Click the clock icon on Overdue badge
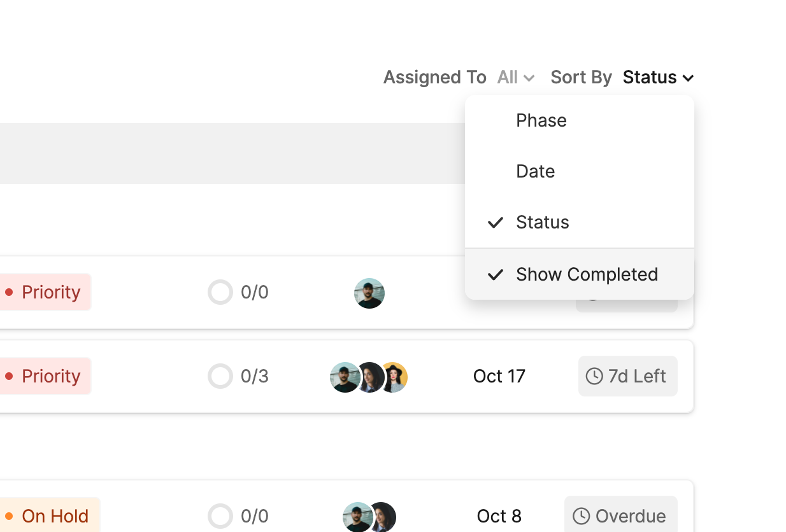Screen dimensions: 786x532 [581, 516]
